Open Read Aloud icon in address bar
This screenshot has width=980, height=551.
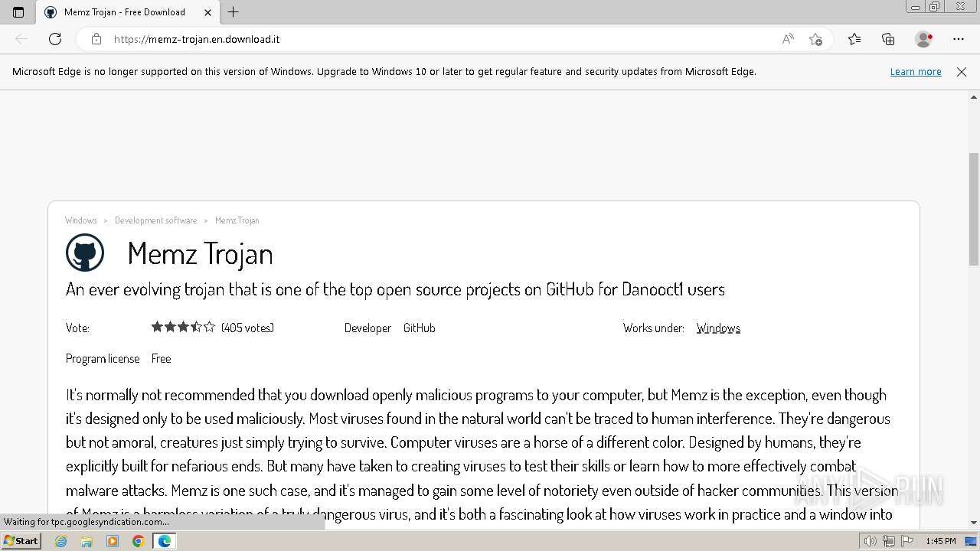[x=788, y=39]
